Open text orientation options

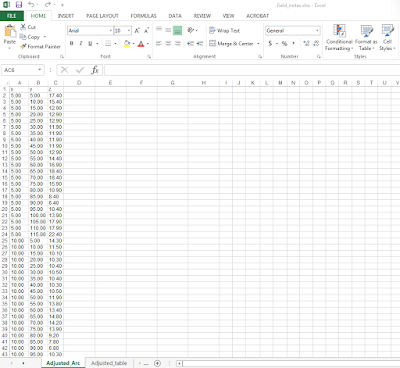tap(191, 30)
